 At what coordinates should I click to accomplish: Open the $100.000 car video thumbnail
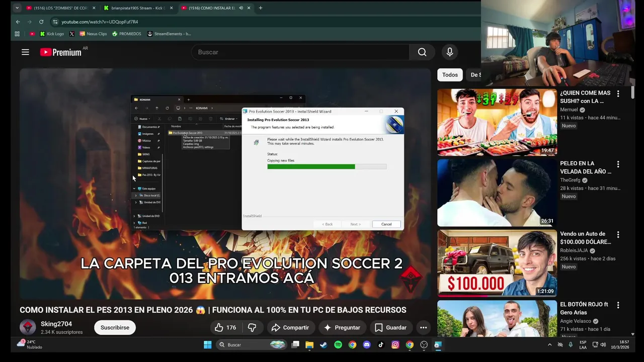[497, 263]
